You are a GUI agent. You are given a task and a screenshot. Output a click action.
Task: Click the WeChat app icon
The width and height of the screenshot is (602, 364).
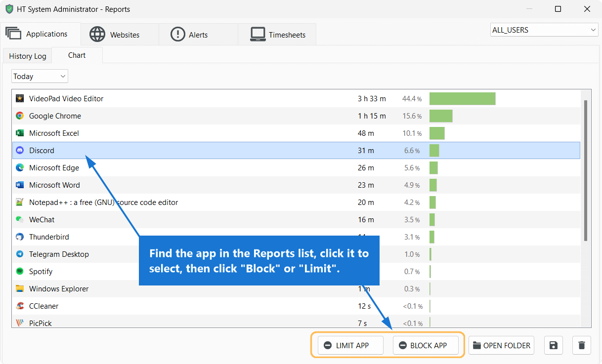pos(20,220)
